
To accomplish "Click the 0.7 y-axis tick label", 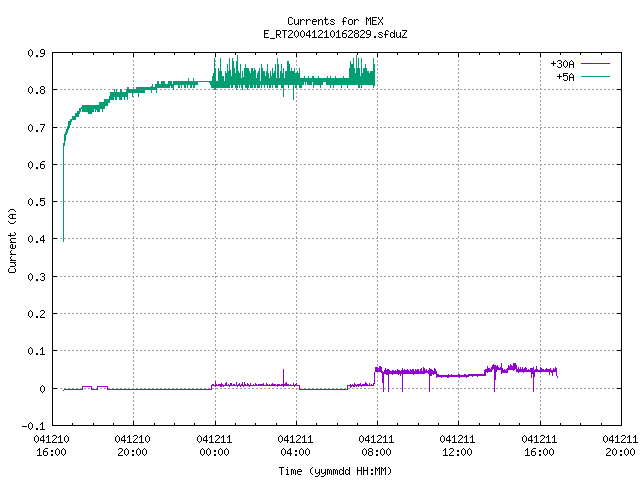I will (x=36, y=128).
